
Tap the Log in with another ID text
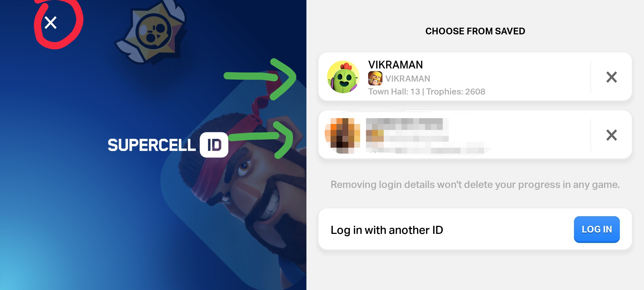(x=387, y=230)
